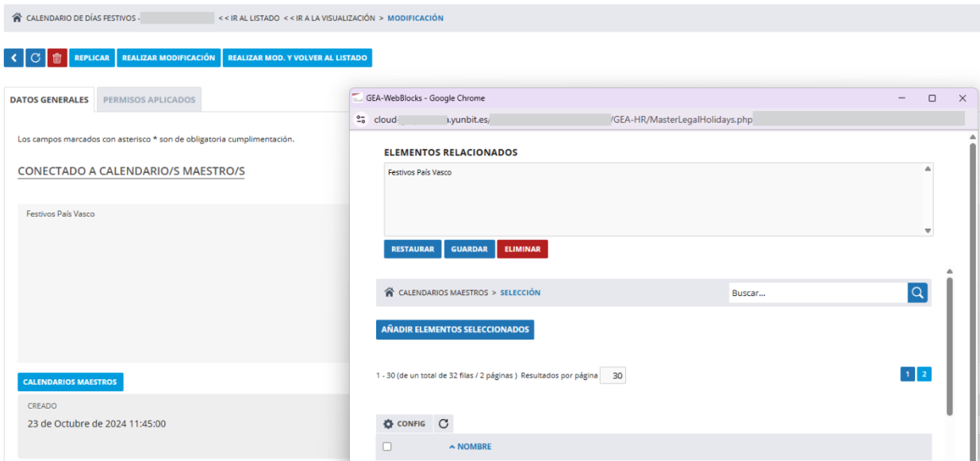Click the refresh icon next to Config
The width and height of the screenshot is (980, 461).
pyautogui.click(x=444, y=424)
